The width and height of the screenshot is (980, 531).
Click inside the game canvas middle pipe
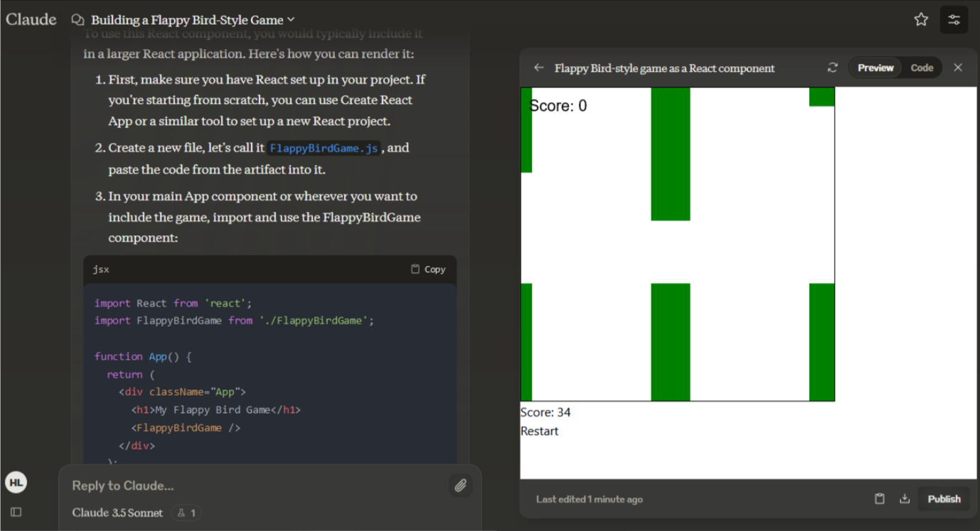pos(671,154)
